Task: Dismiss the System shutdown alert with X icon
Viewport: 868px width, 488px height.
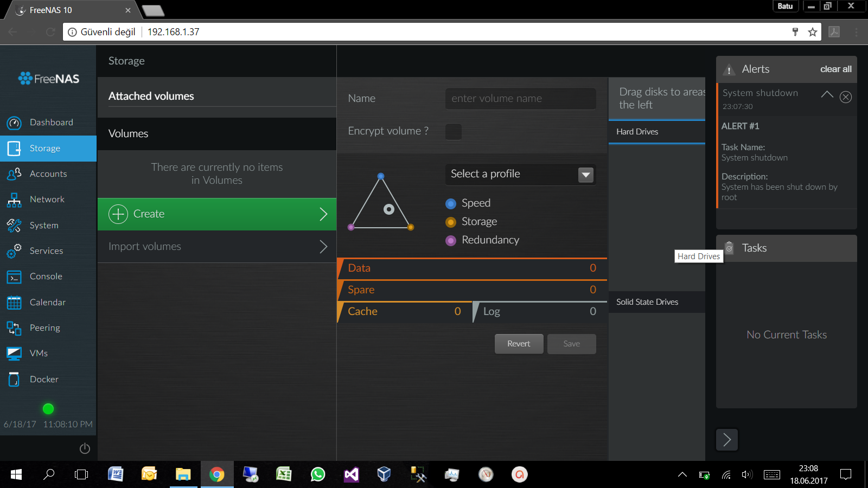Action: click(846, 97)
